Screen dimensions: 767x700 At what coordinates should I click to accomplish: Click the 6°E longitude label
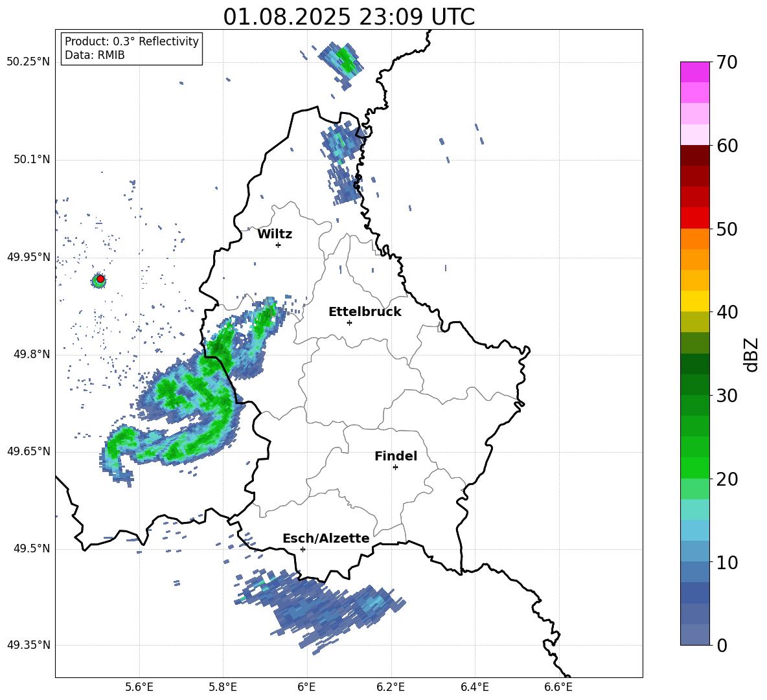click(306, 687)
